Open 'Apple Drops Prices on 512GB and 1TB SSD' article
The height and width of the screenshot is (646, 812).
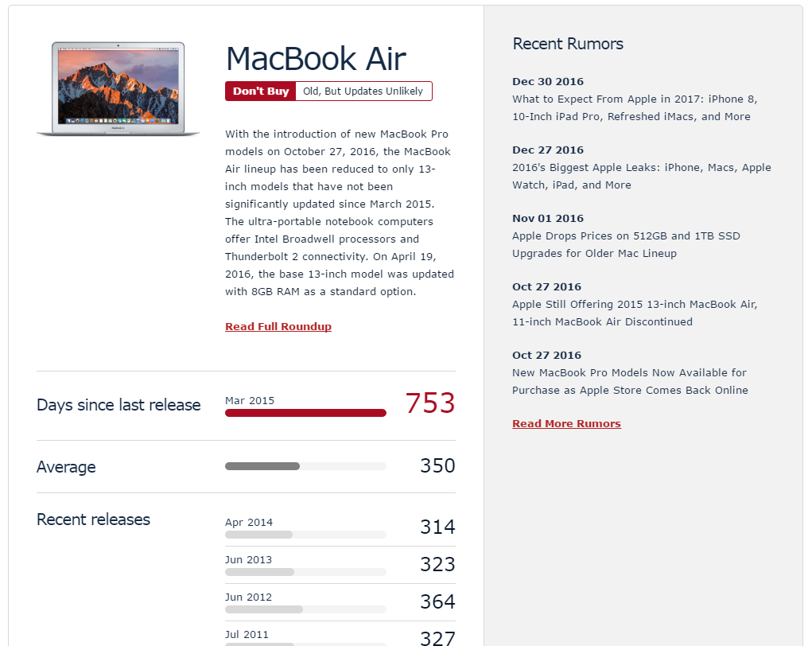626,244
